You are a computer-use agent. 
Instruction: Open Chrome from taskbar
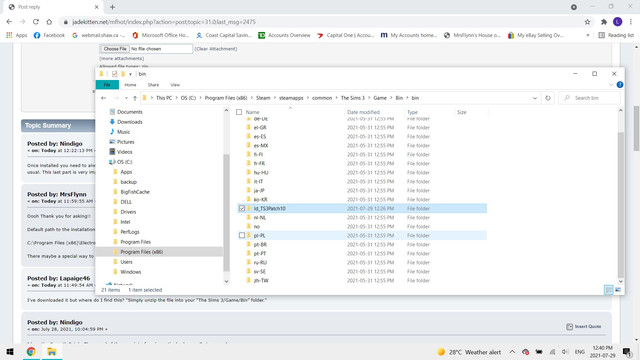31,351
